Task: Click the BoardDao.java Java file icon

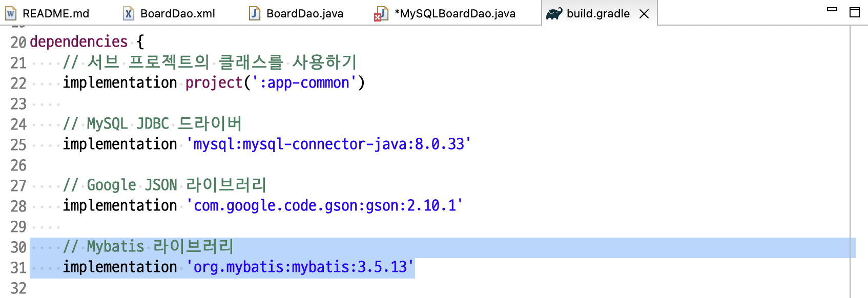Action: click(255, 14)
